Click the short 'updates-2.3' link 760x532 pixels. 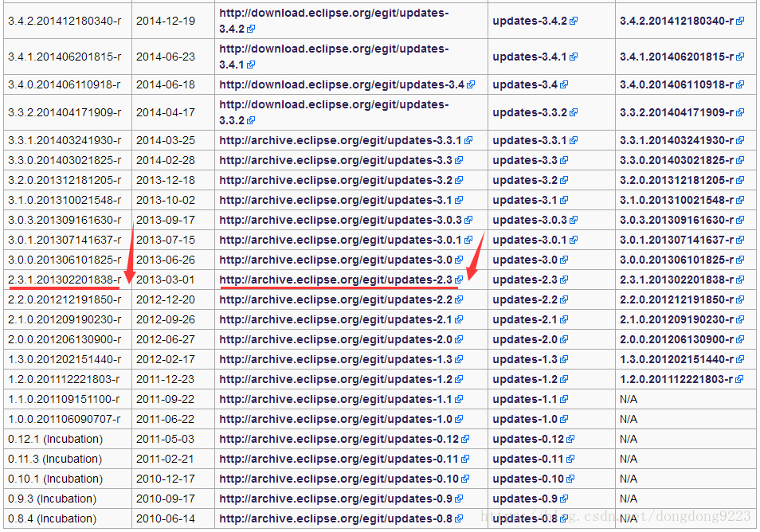pyautogui.click(x=530, y=280)
